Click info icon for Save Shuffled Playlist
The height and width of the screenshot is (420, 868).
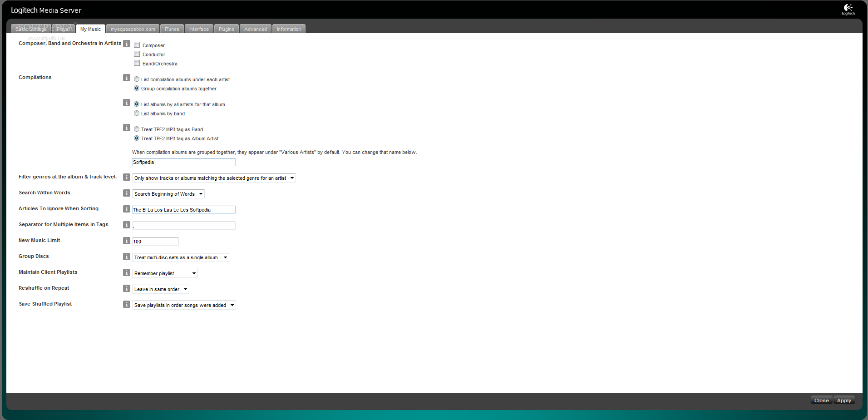tap(127, 304)
